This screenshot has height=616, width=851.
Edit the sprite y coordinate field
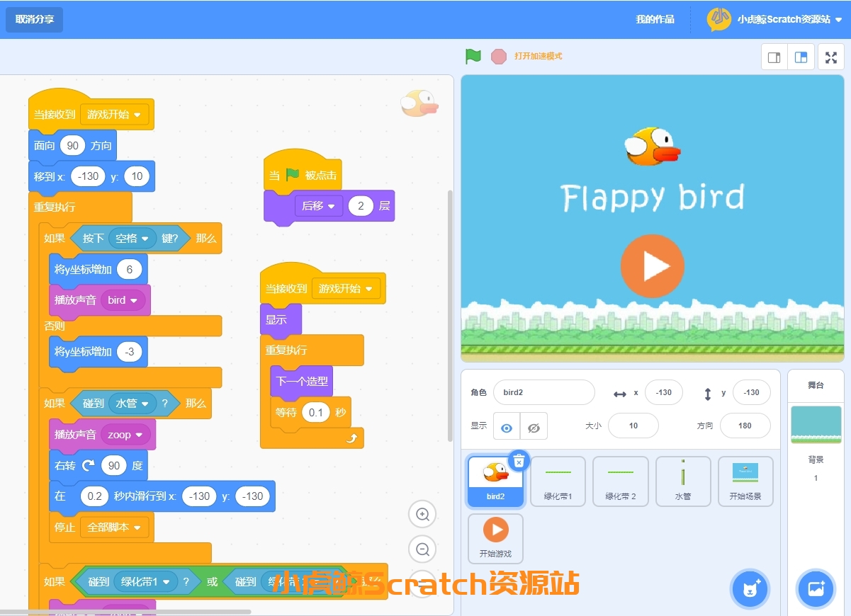click(752, 392)
